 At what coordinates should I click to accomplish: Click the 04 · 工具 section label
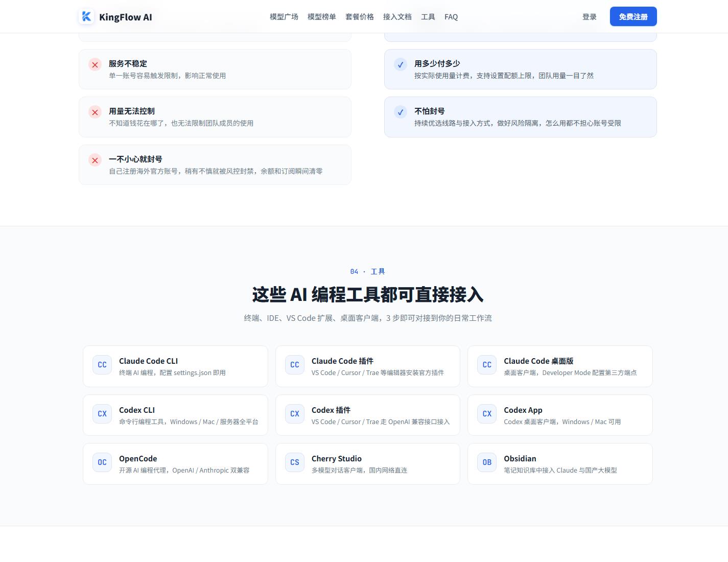[367, 271]
